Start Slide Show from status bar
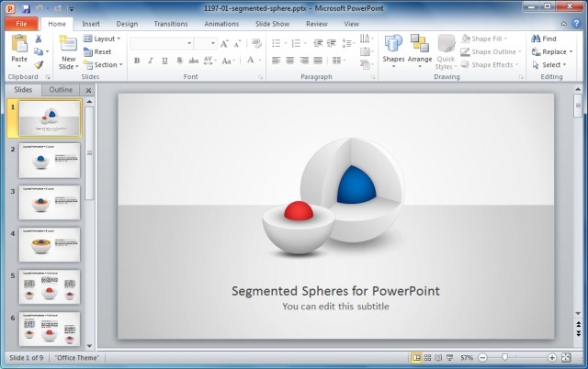 point(449,358)
